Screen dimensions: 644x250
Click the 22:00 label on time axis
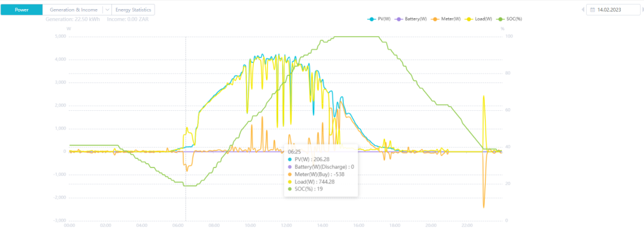pyautogui.click(x=467, y=226)
